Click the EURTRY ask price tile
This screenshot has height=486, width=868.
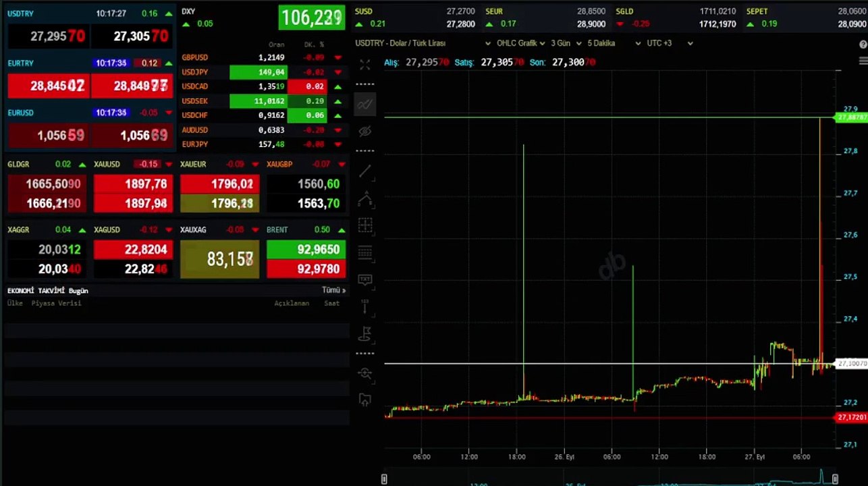[x=132, y=86]
